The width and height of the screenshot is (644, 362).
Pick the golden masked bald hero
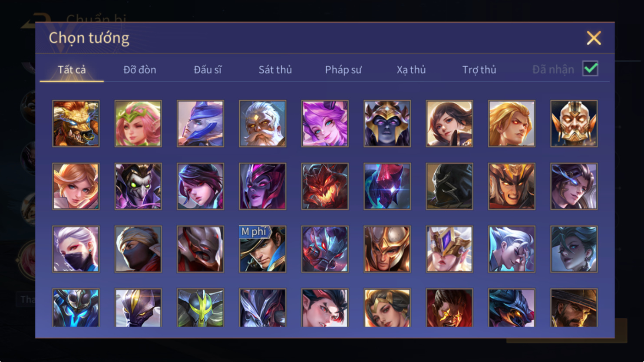574,124
